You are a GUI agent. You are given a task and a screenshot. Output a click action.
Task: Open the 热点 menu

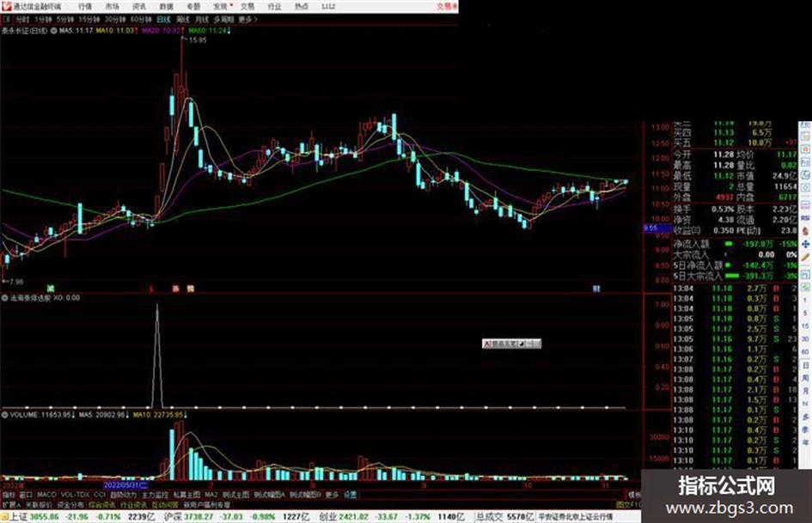[x=302, y=7]
